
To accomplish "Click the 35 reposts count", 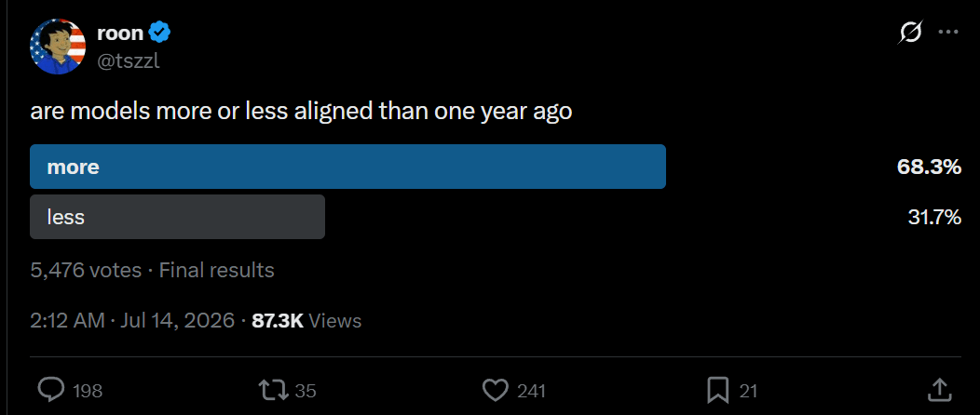I will click(306, 392).
